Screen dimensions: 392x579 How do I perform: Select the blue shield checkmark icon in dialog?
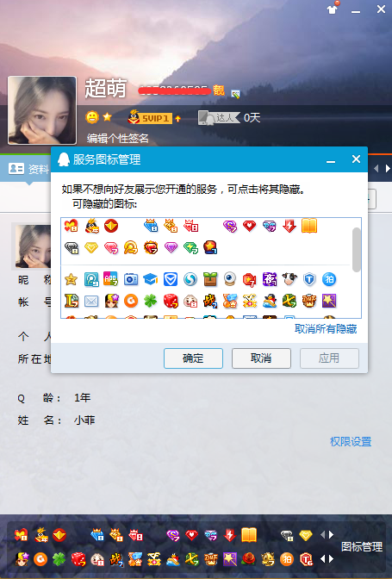click(x=171, y=279)
